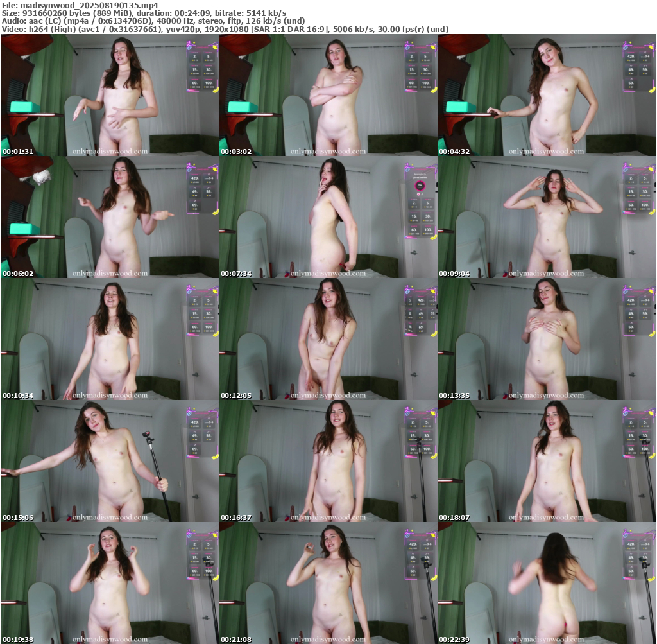Pick the preview frame timestamped 00:10:34
Screen dimensions: 657x644
click(x=110, y=339)
